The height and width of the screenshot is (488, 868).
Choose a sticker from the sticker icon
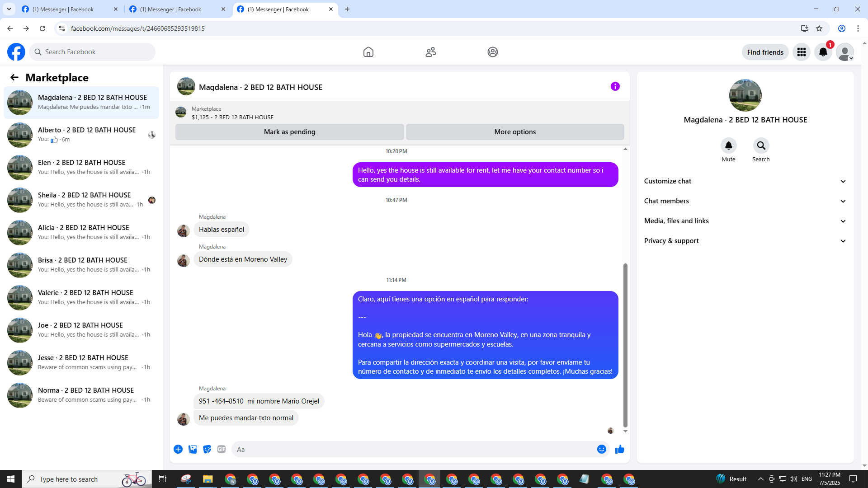click(207, 449)
